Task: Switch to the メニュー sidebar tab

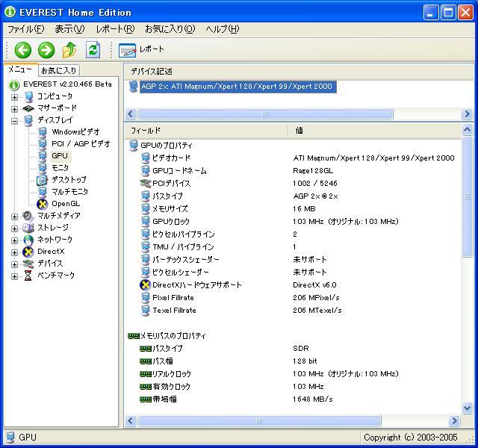Action: tap(20, 69)
